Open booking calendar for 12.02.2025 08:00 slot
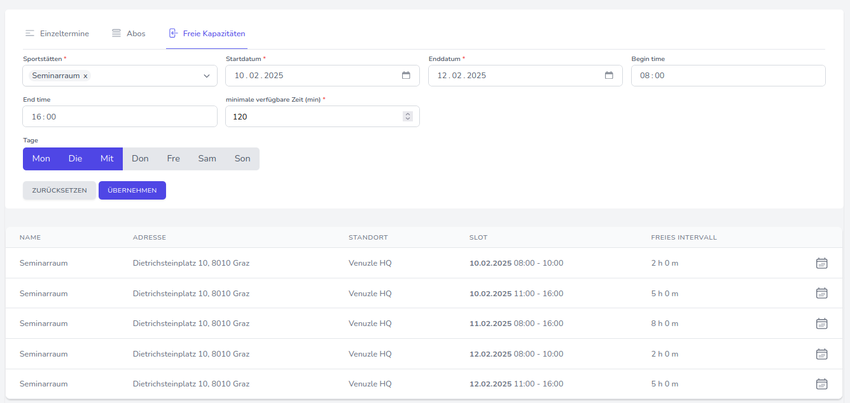This screenshot has height=403, width=850. [821, 354]
